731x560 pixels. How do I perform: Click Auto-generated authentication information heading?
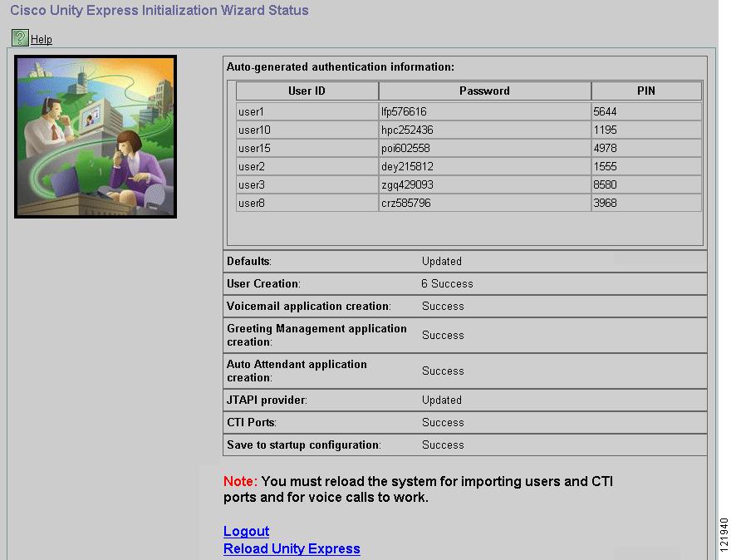[x=341, y=66]
